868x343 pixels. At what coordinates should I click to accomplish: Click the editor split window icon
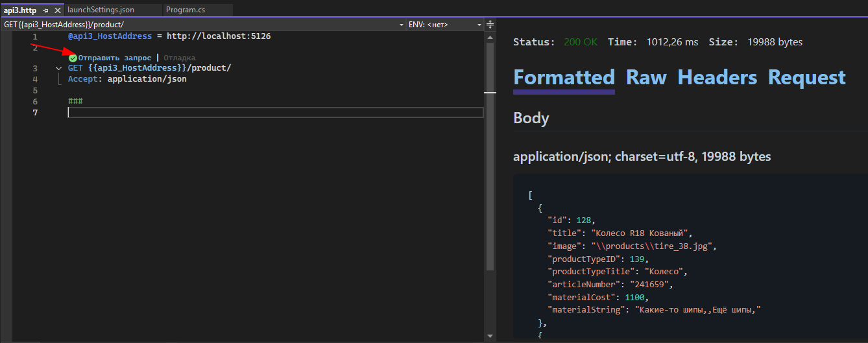(x=490, y=25)
